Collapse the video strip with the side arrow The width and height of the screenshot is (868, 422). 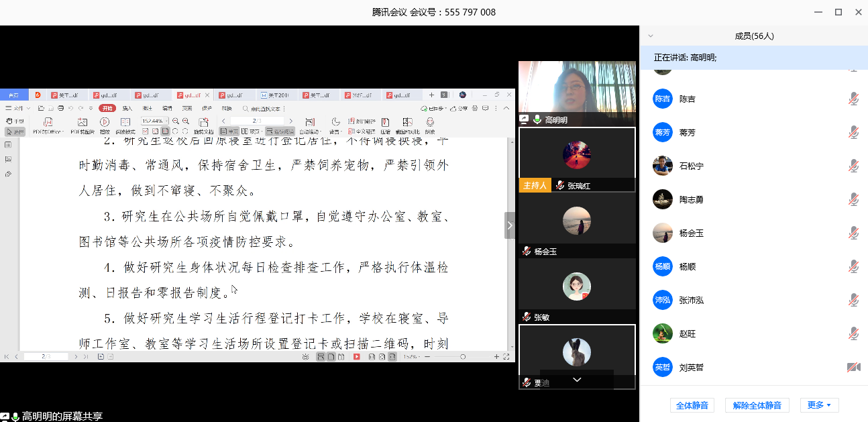tap(510, 225)
